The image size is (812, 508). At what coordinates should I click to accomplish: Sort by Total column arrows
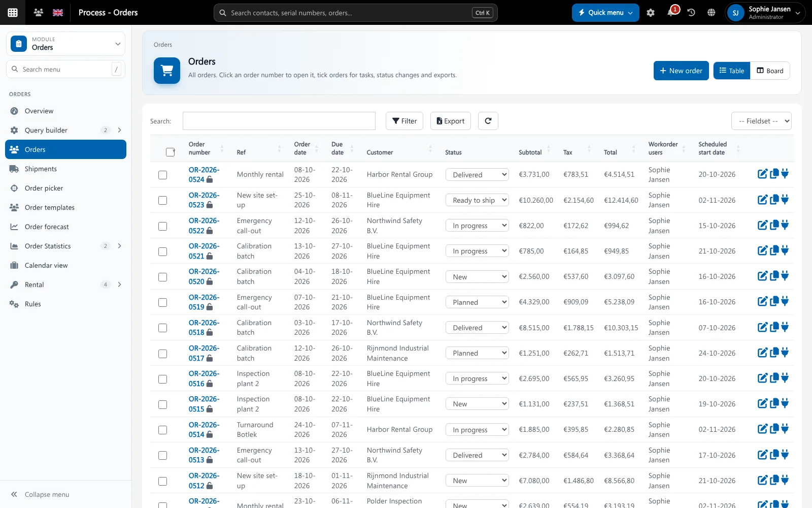click(x=633, y=148)
